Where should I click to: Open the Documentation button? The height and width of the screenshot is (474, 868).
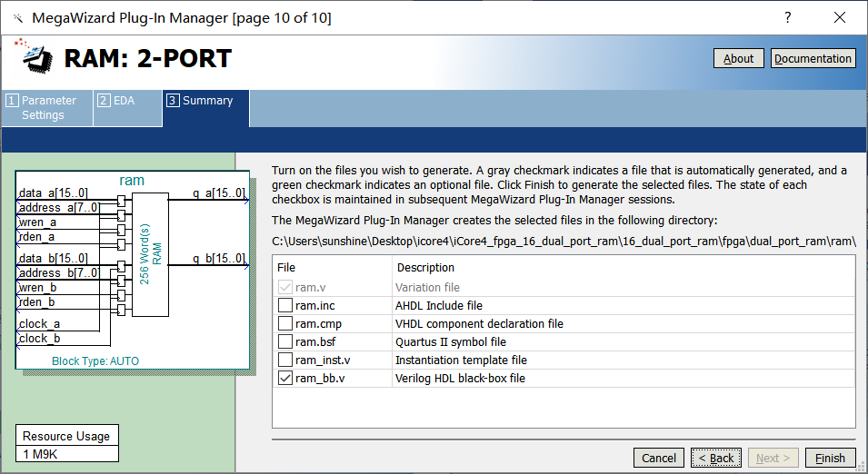813,58
